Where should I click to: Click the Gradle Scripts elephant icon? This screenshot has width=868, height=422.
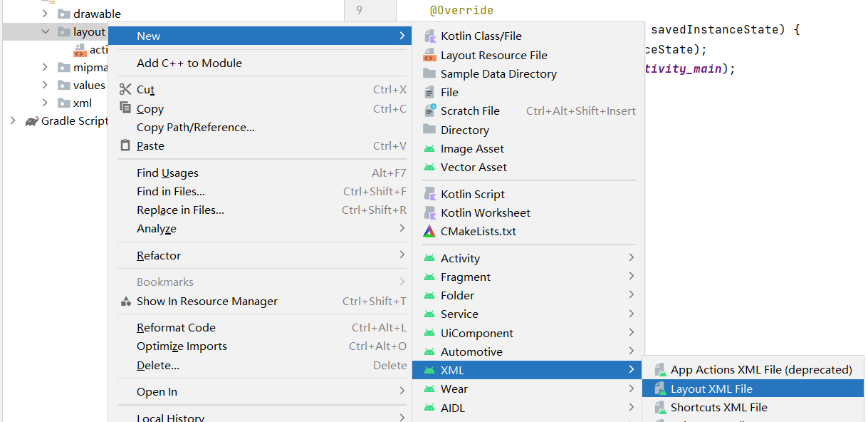point(31,120)
